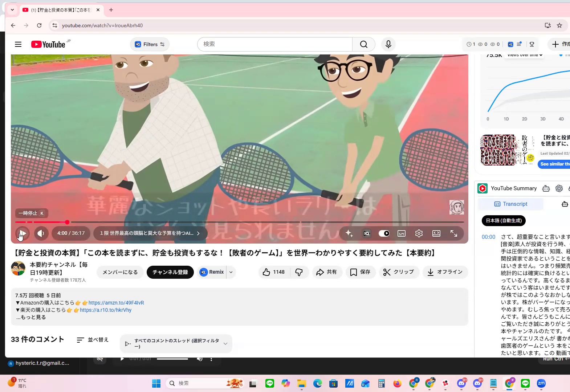The height and width of the screenshot is (392, 570).
Task: Open the weather widget on taskbar
Action: (17, 383)
